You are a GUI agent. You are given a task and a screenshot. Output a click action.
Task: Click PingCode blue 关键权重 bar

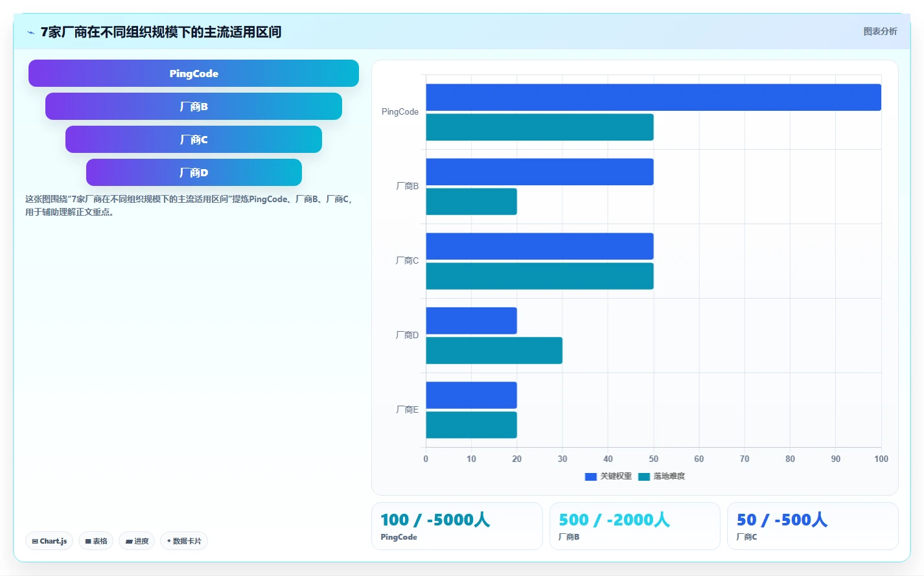click(x=653, y=97)
